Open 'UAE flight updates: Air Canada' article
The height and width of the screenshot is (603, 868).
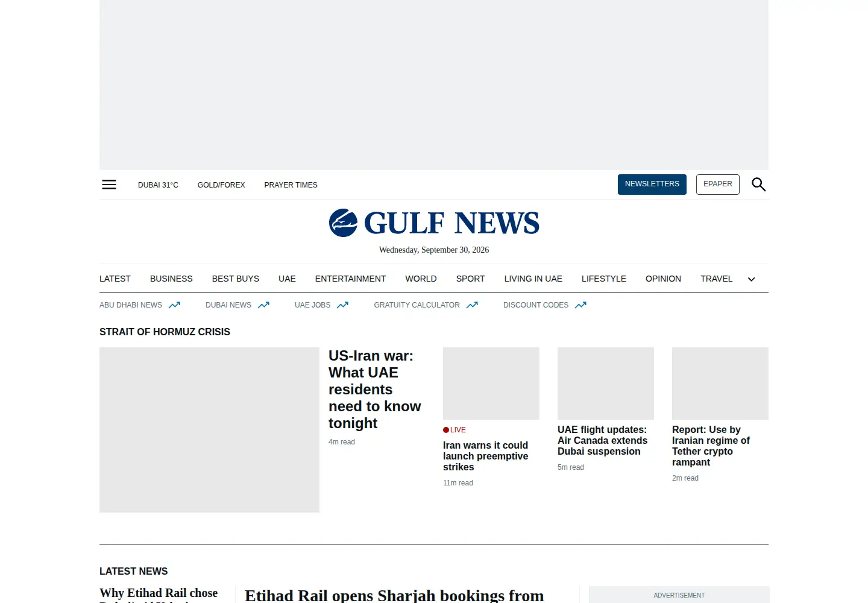[603, 440]
